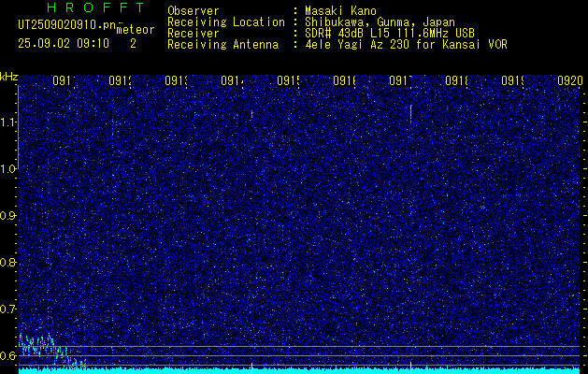This screenshot has width=588, height=374.
Task: Click the Observer label
Action: tap(194, 11)
